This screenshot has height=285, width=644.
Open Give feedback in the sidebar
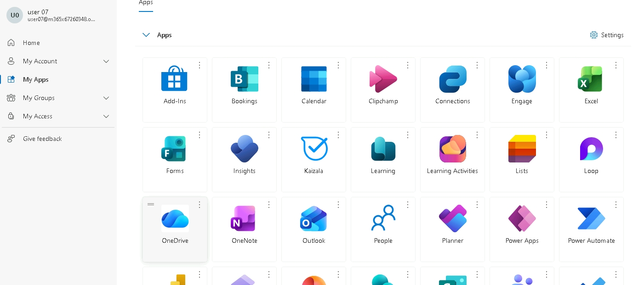(57, 139)
